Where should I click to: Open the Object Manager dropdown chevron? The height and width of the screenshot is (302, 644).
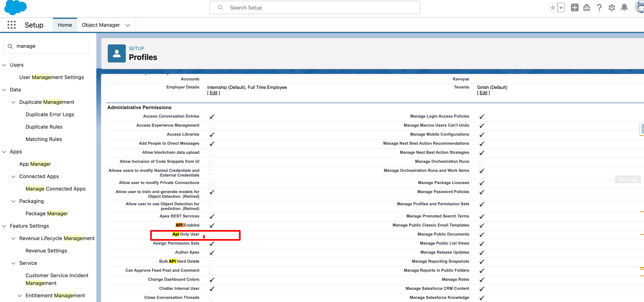click(128, 25)
